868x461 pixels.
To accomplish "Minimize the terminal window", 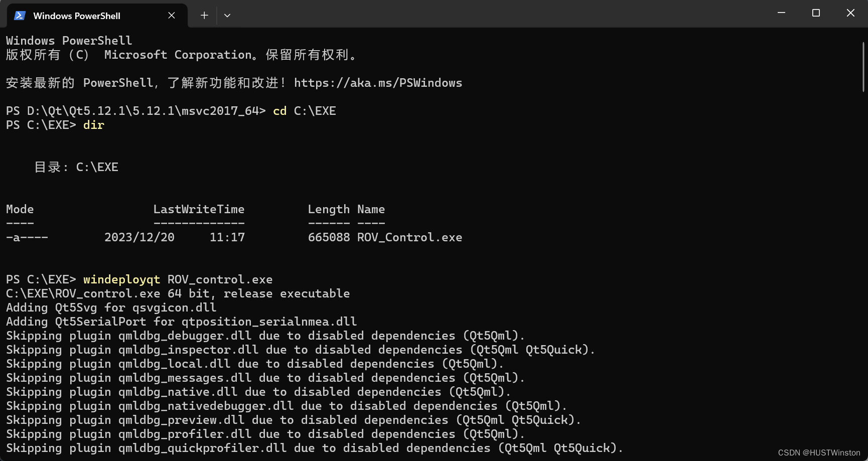I will click(781, 13).
